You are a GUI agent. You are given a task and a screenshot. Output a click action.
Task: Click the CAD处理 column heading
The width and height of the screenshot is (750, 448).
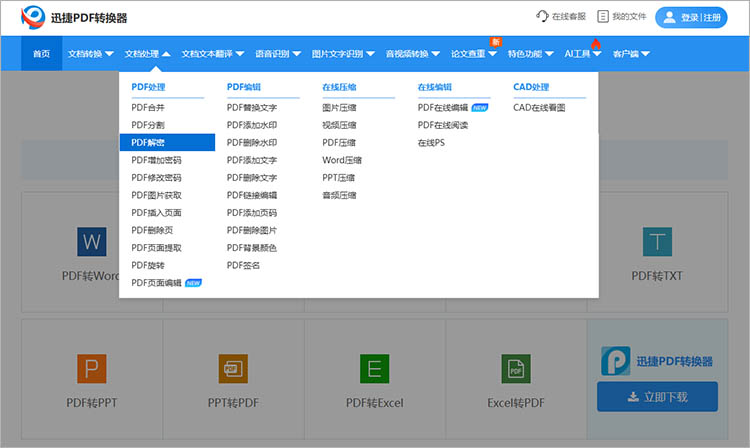[x=531, y=87]
